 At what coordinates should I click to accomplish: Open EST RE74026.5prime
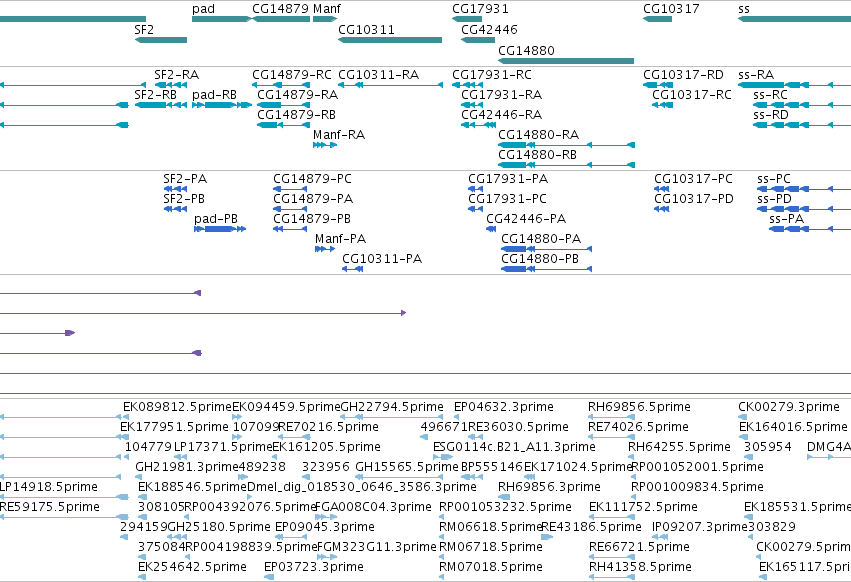(x=638, y=427)
